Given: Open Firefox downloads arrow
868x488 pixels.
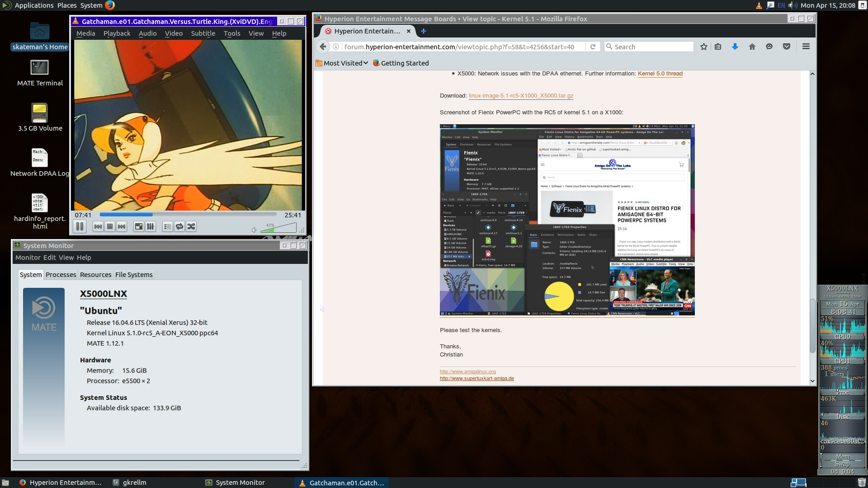Looking at the screenshot, I should (735, 47).
